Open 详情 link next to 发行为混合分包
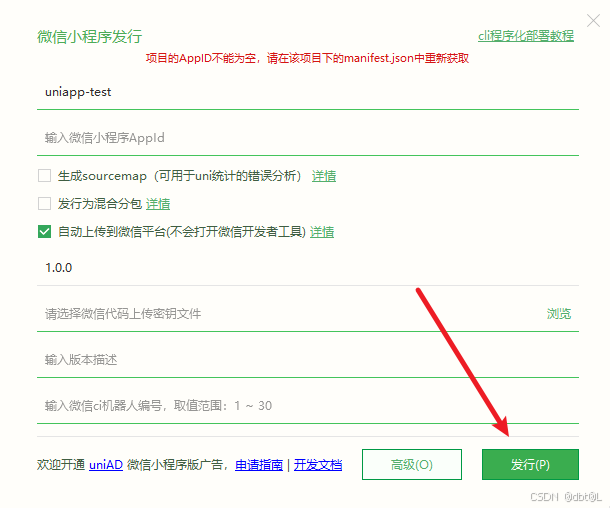610x508 pixels. (x=158, y=204)
